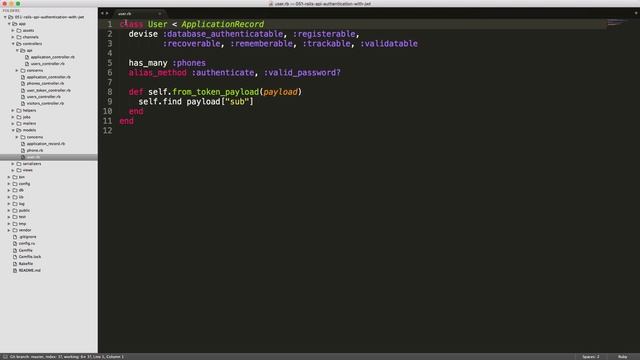This screenshot has width=640, height=360.
Task: Click the bin folder in sidebar
Action: click(x=22, y=177)
